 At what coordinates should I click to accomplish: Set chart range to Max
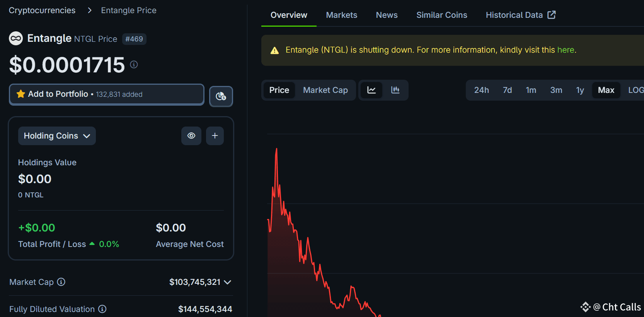pyautogui.click(x=606, y=90)
